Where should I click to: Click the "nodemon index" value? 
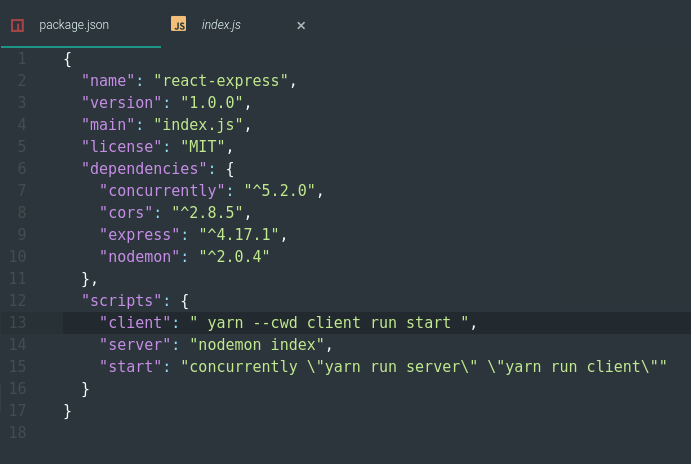(x=257, y=345)
